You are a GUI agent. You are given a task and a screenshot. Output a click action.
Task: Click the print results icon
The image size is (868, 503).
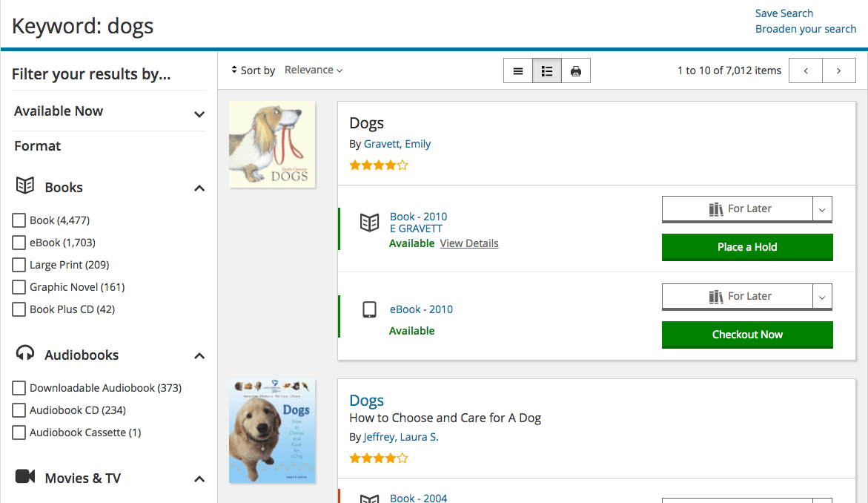pyautogui.click(x=576, y=71)
